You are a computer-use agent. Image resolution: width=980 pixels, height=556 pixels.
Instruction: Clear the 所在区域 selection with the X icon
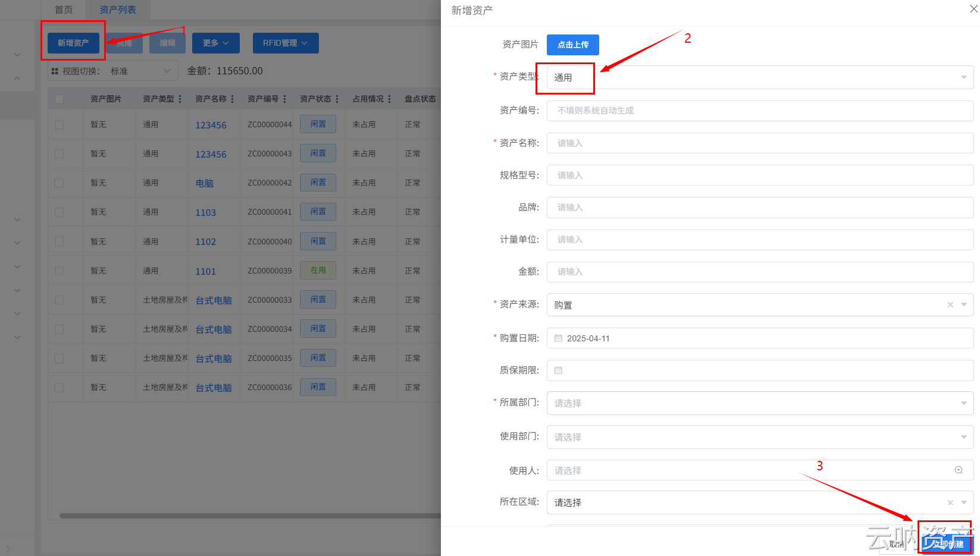point(950,502)
